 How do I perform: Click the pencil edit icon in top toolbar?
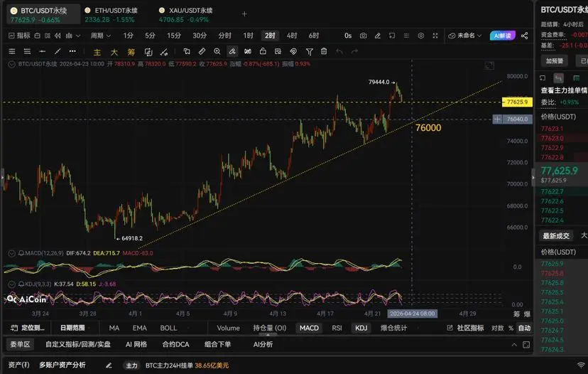(378, 36)
